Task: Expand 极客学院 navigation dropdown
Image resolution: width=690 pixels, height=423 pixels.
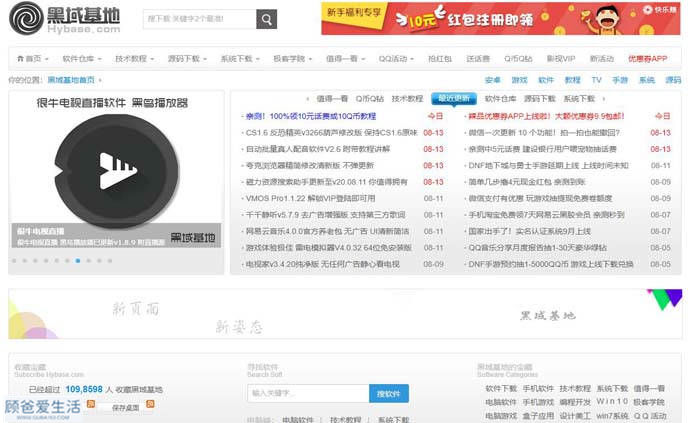Action: (x=293, y=59)
